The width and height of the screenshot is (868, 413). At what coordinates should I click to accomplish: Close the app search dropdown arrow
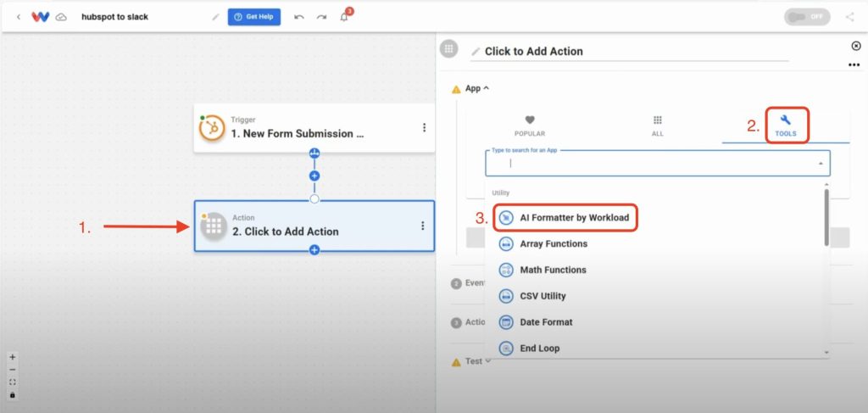point(821,164)
